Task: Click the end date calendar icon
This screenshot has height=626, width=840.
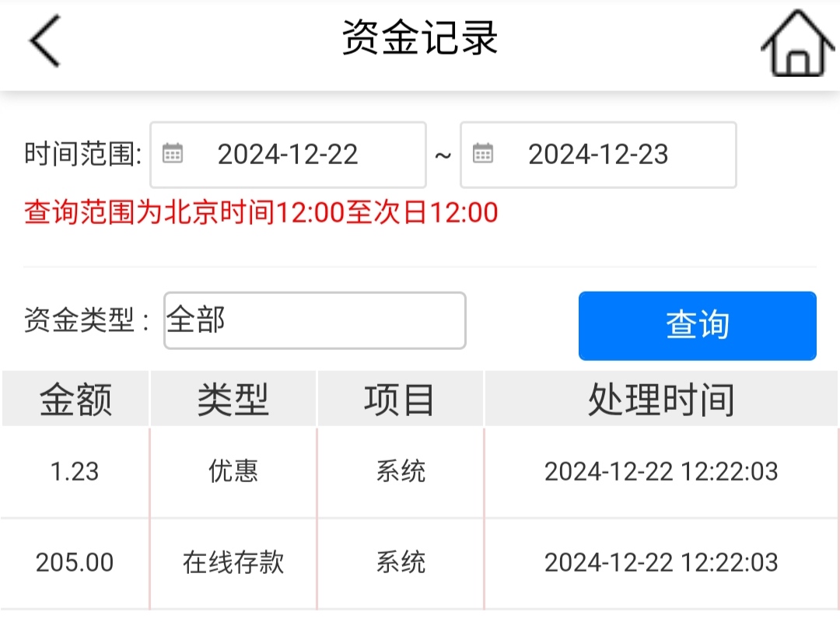Action: [483, 154]
